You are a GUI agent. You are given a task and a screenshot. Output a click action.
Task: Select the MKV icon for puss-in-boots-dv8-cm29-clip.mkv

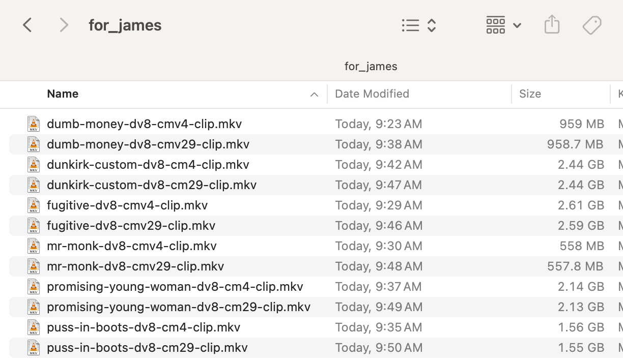pyautogui.click(x=34, y=347)
